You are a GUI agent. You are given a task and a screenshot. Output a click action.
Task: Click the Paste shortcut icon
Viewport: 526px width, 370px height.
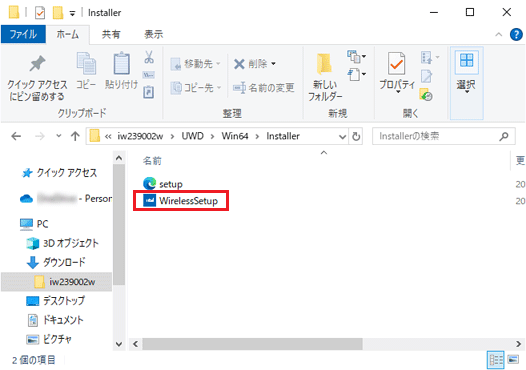(148, 92)
